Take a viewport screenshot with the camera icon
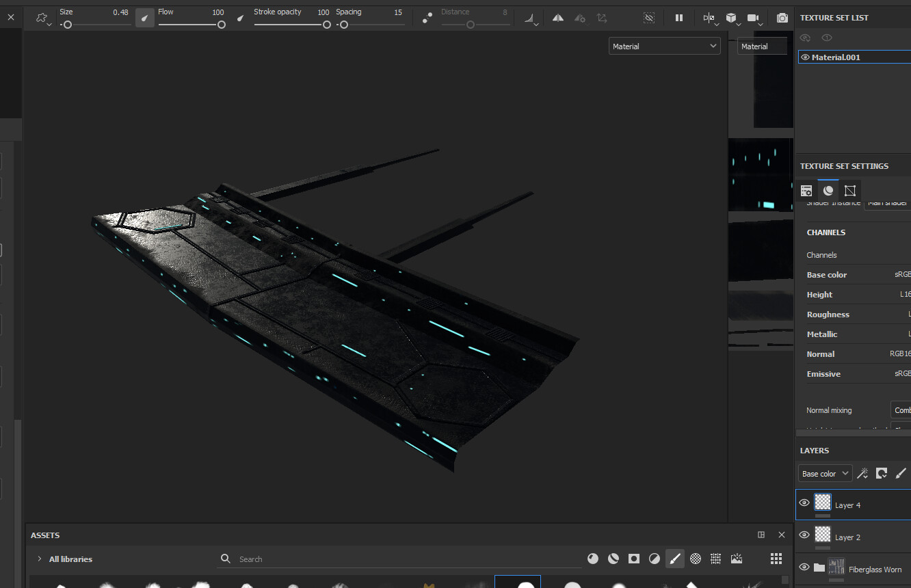This screenshot has height=588, width=911. pyautogui.click(x=782, y=18)
